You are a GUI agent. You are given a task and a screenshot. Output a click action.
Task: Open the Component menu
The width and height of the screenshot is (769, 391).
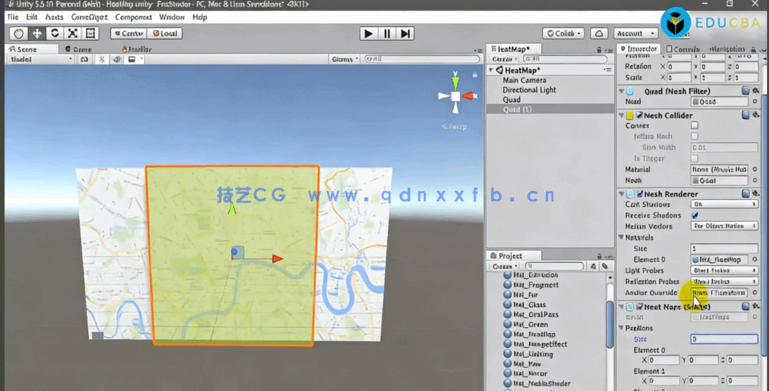133,17
